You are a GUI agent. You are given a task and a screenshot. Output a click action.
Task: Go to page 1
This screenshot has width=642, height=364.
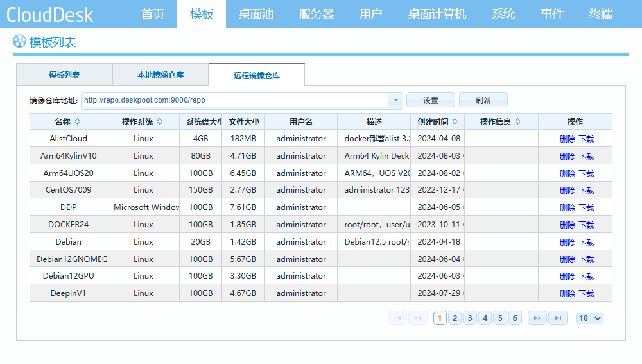click(440, 318)
